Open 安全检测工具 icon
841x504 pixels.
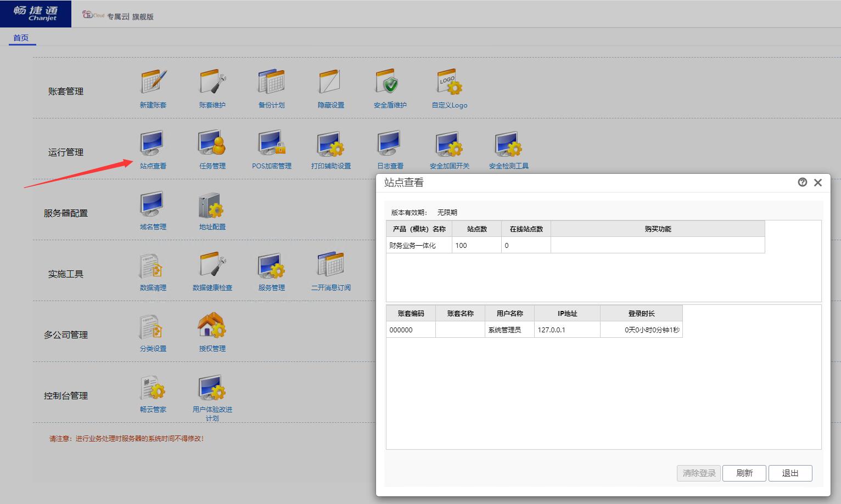tap(509, 143)
